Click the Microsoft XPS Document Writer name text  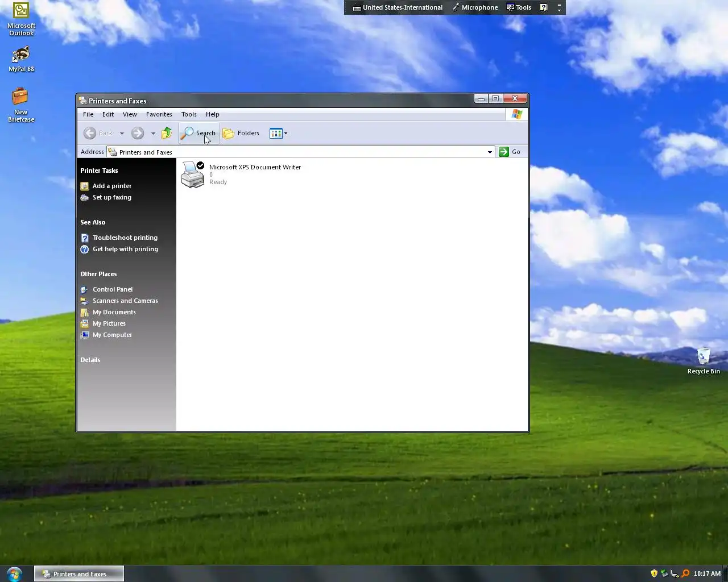[255, 167]
